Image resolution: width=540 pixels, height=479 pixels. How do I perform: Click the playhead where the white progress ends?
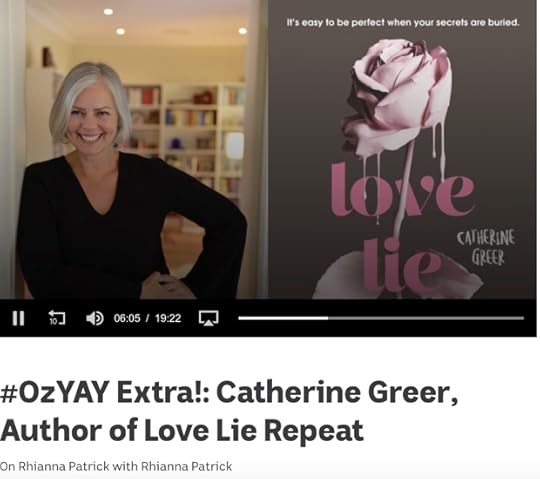point(328,318)
